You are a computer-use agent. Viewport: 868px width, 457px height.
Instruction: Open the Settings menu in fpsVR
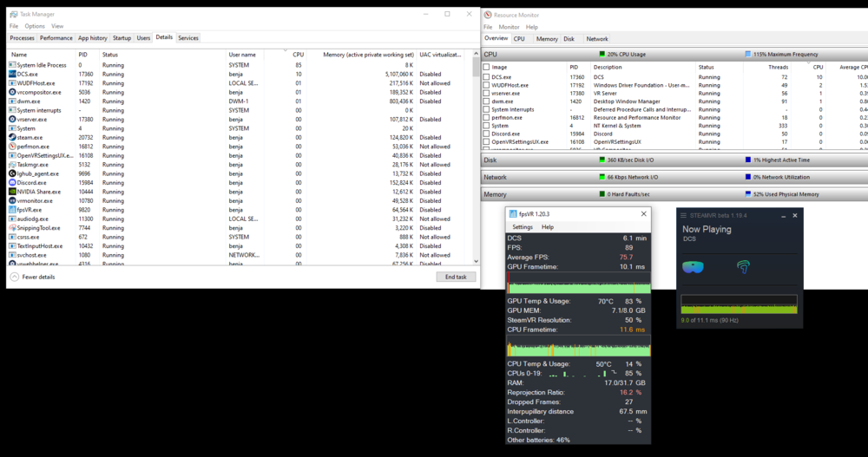[522, 227]
